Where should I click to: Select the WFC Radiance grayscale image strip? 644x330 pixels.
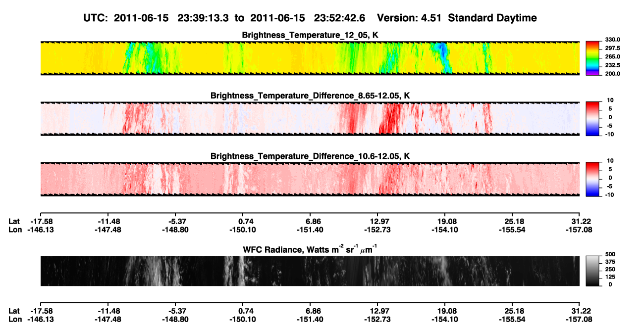(x=310, y=271)
